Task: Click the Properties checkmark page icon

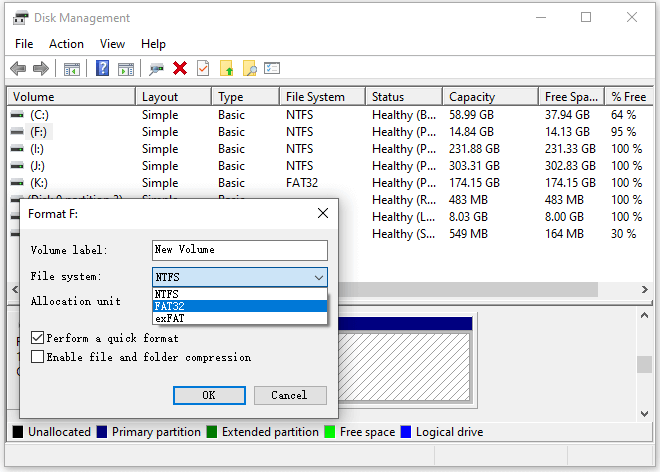Action: (x=203, y=68)
